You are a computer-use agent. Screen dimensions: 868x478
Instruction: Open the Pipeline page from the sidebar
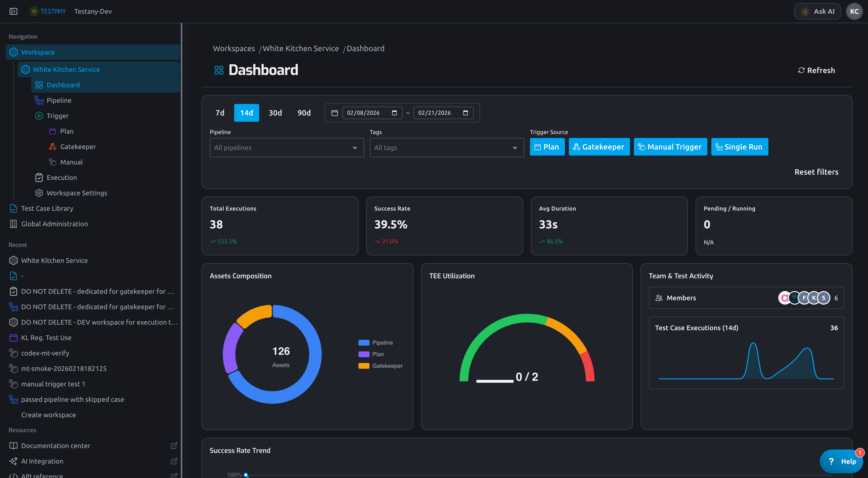pyautogui.click(x=105, y=101)
